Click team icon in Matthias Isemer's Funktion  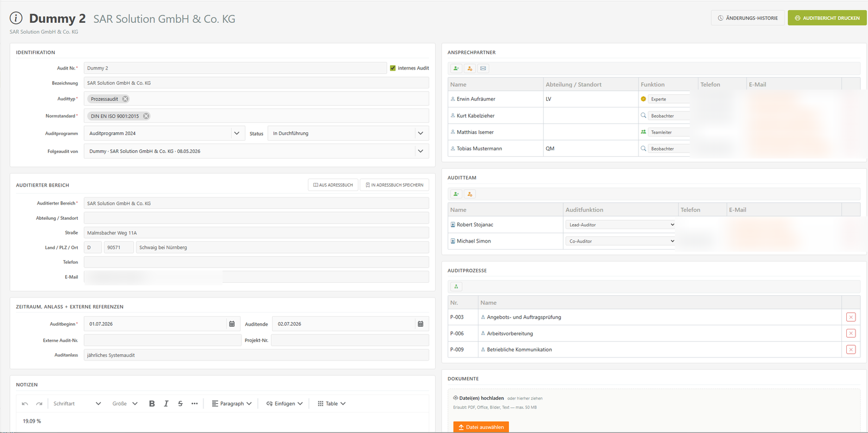[x=643, y=132]
